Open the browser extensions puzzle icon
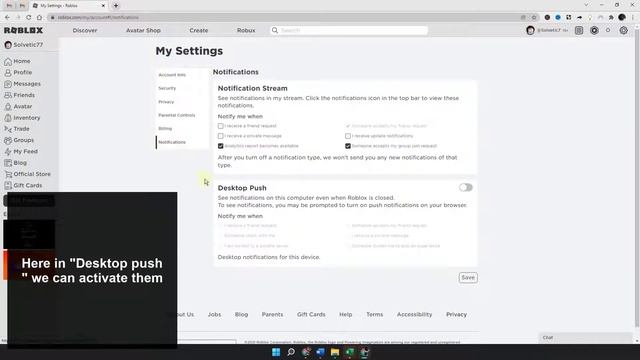Screen dimensions: 640x360 point(611,18)
